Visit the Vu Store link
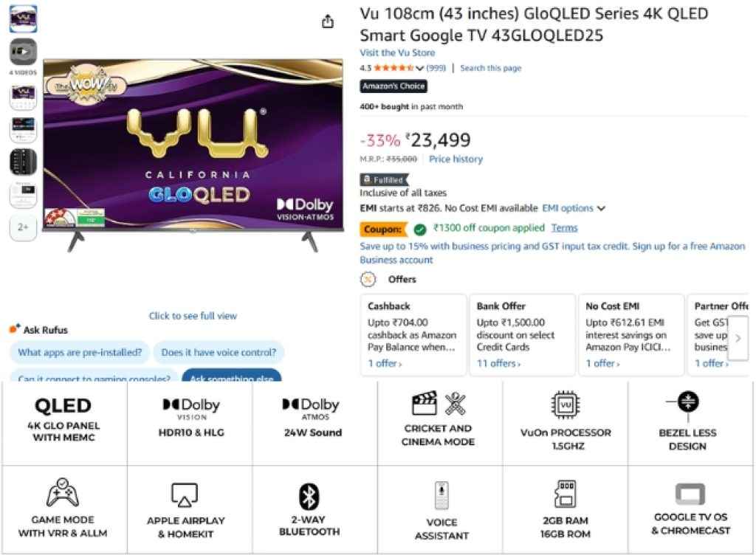 click(x=397, y=52)
